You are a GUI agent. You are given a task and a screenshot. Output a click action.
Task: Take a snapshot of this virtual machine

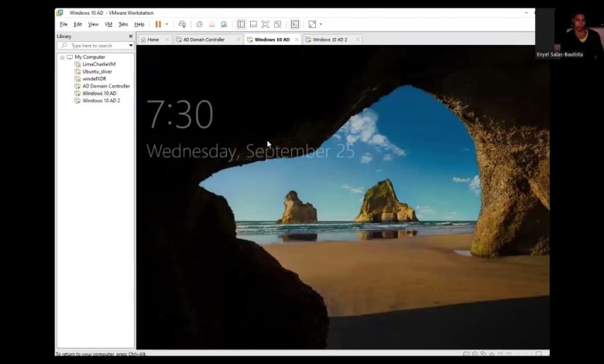(x=199, y=24)
